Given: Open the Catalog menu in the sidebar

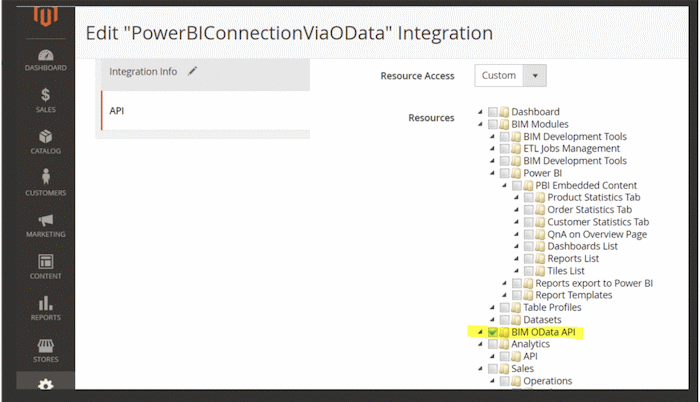Looking at the screenshot, I should click(x=46, y=142).
